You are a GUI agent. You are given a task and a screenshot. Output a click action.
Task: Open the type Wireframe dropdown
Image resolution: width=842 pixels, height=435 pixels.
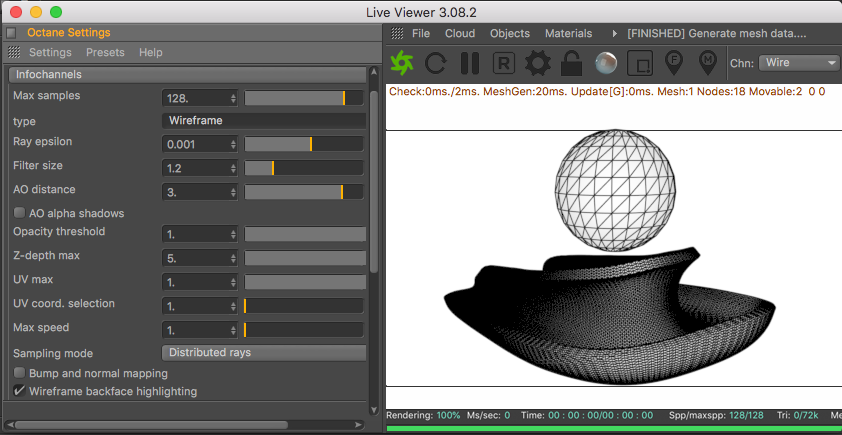pos(264,121)
